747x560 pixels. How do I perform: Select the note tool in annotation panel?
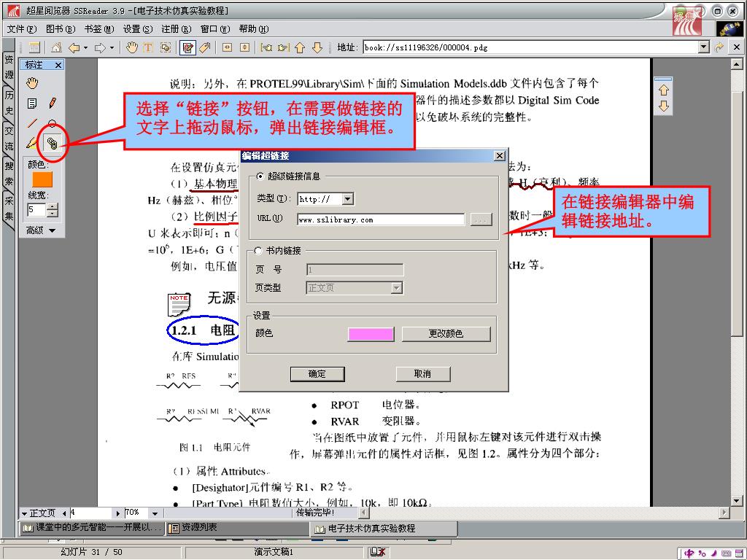(32, 104)
